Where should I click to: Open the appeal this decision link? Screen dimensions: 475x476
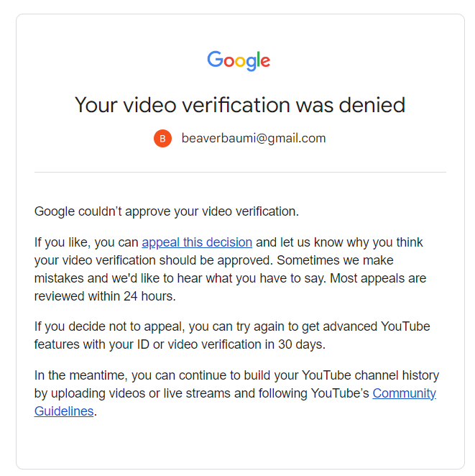(x=197, y=242)
